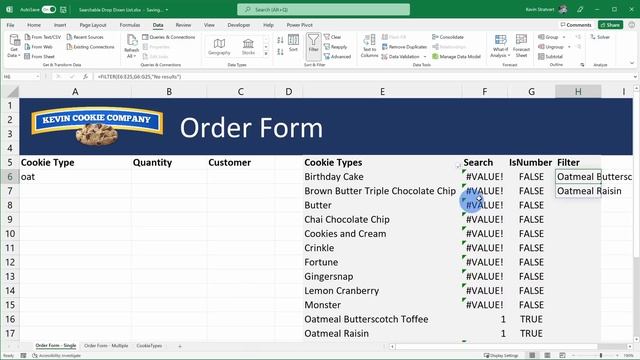
Task: Open the File menu tab
Action: tap(10, 25)
